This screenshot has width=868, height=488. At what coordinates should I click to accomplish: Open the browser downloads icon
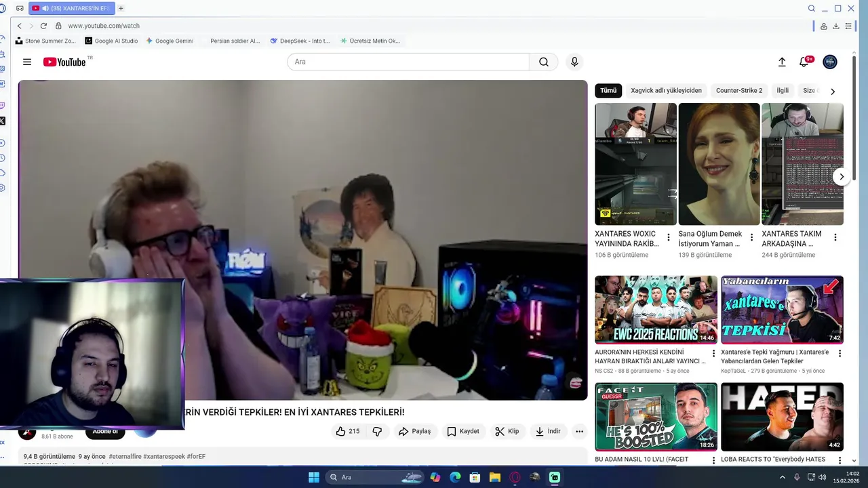coord(836,26)
